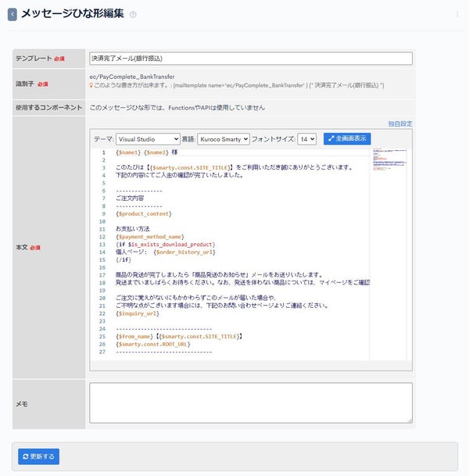Open the vertical ellipsis menu at top right

[x=457, y=14]
